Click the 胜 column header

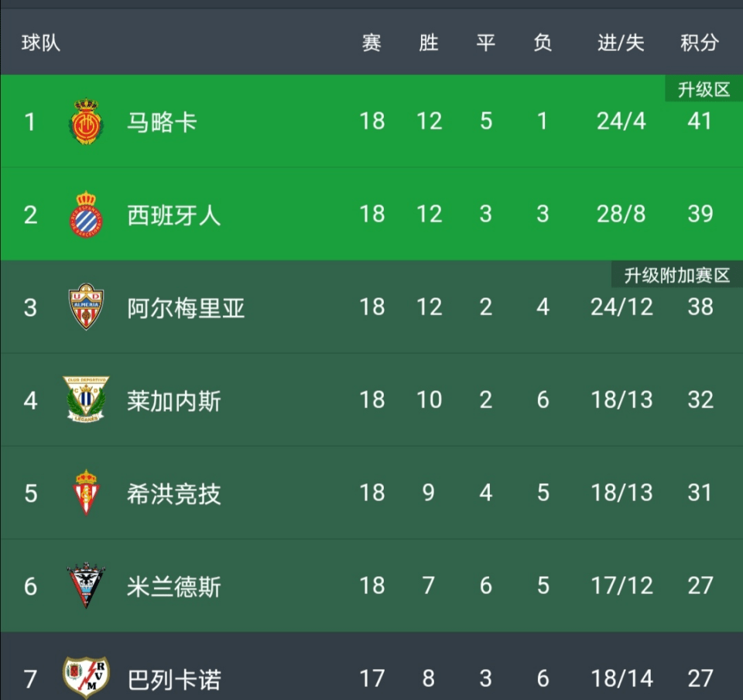click(429, 43)
